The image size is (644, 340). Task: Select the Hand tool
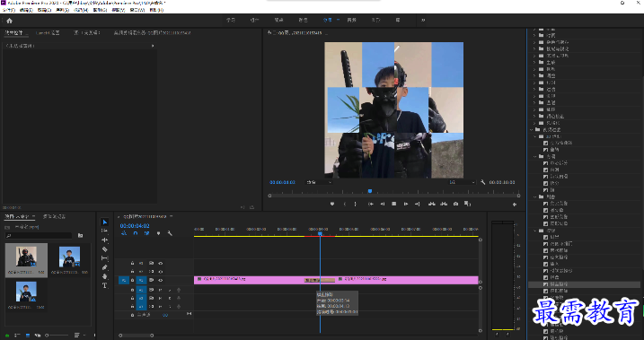tap(105, 276)
